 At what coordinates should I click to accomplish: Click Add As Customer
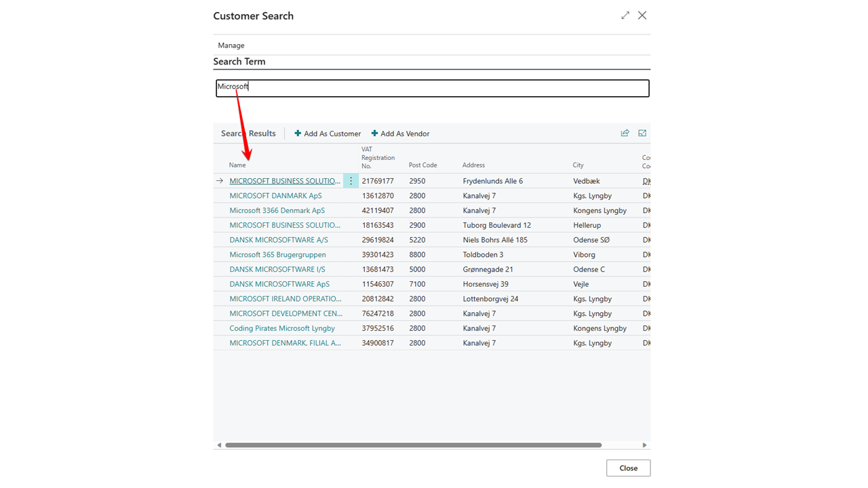coord(328,134)
